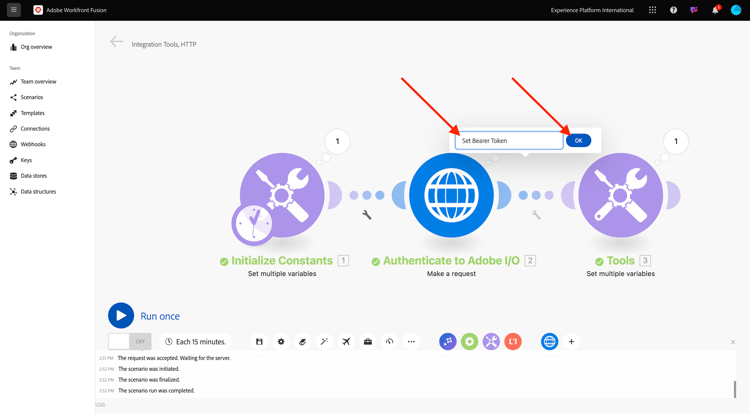Viewport: 750px width, 414px height.
Task: Open the purple feedback chat icon
Action: pos(694,10)
